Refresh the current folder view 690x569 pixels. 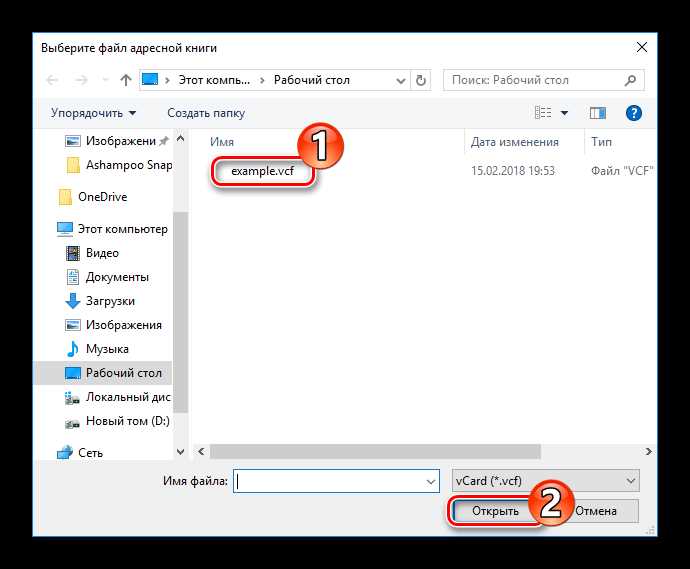click(x=421, y=81)
